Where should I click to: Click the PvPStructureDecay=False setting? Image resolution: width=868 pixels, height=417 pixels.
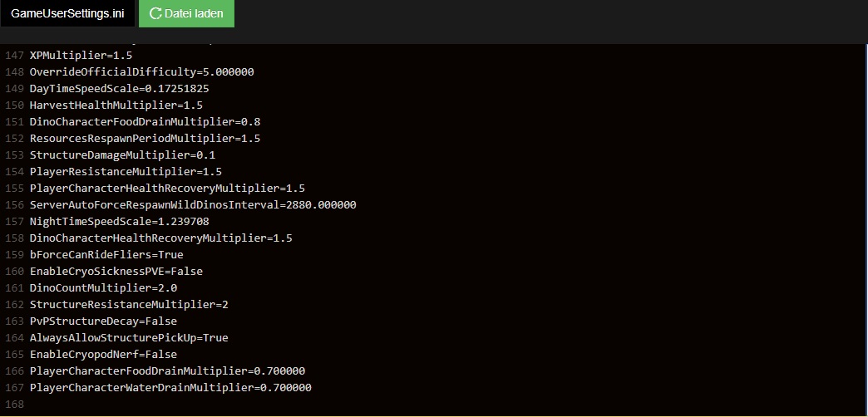(x=104, y=321)
